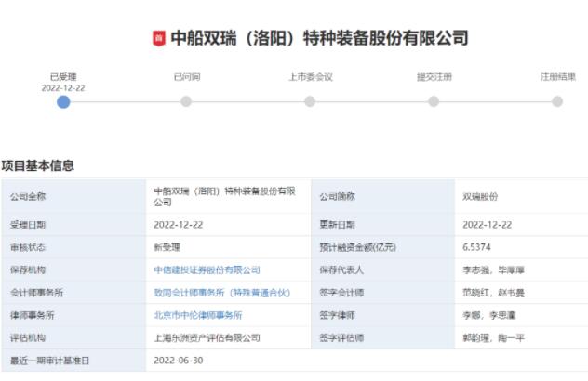This screenshot has width=588, height=381.
Task: Click the 受理日期 value 2022-12-22
Action: 179,225
